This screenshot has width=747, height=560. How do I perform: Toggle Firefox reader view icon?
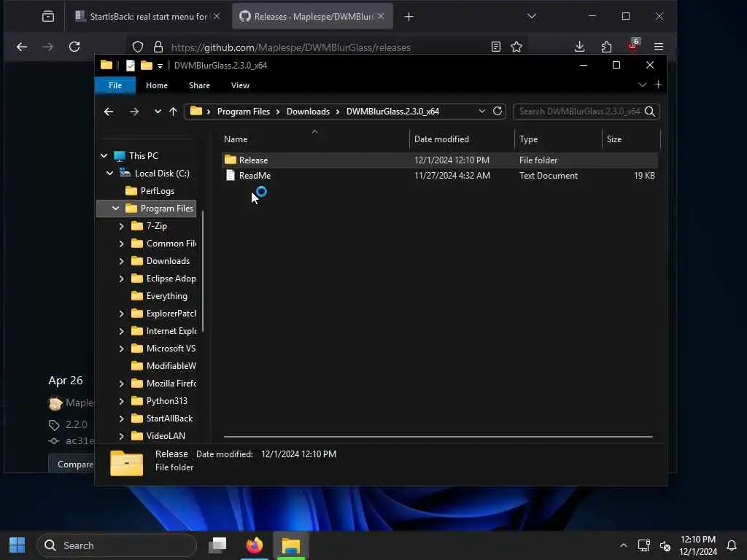(495, 47)
